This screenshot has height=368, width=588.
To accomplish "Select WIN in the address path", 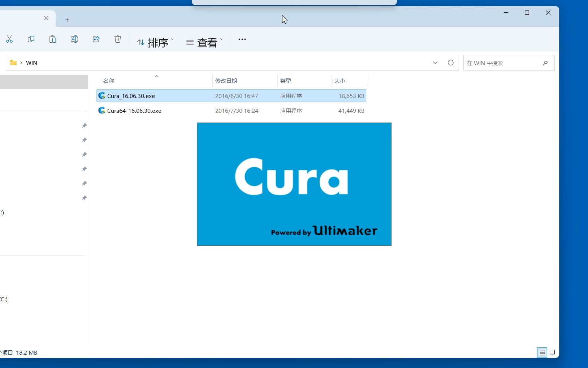I will coord(31,63).
